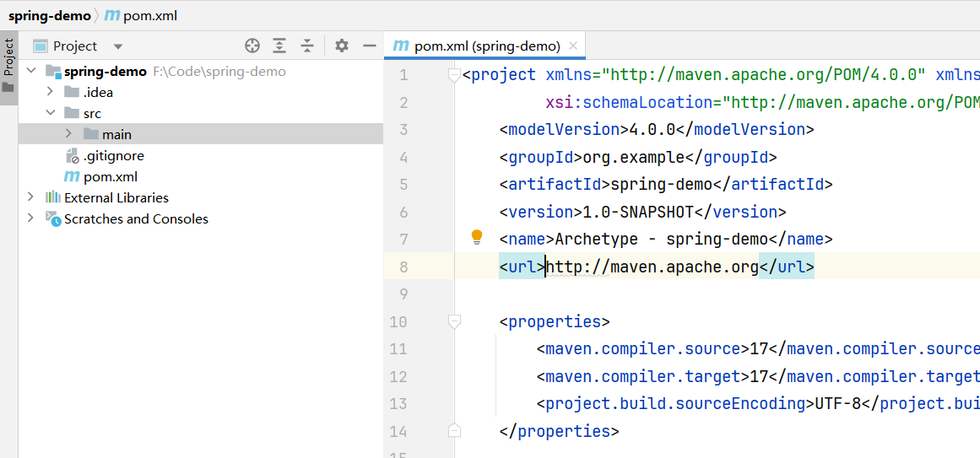Expand the main folder

click(x=68, y=134)
